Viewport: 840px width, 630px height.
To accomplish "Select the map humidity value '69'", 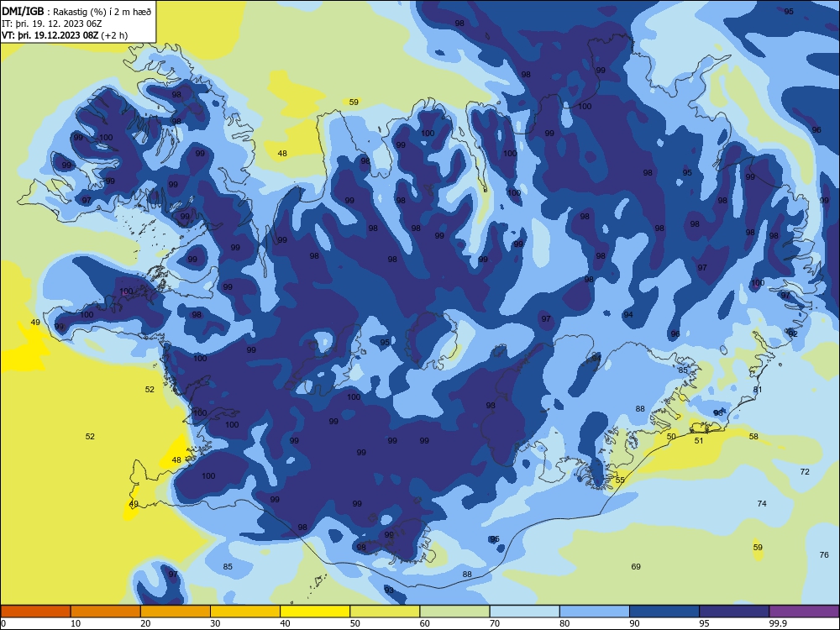I will pyautogui.click(x=636, y=566).
